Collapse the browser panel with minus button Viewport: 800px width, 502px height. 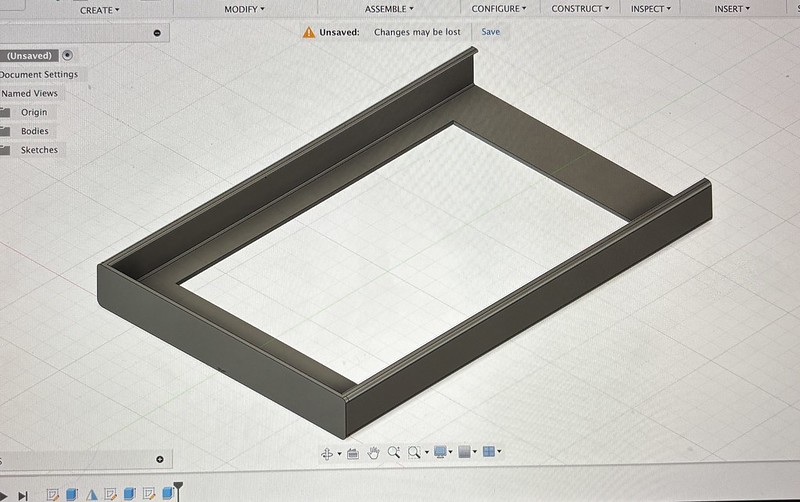click(x=158, y=33)
